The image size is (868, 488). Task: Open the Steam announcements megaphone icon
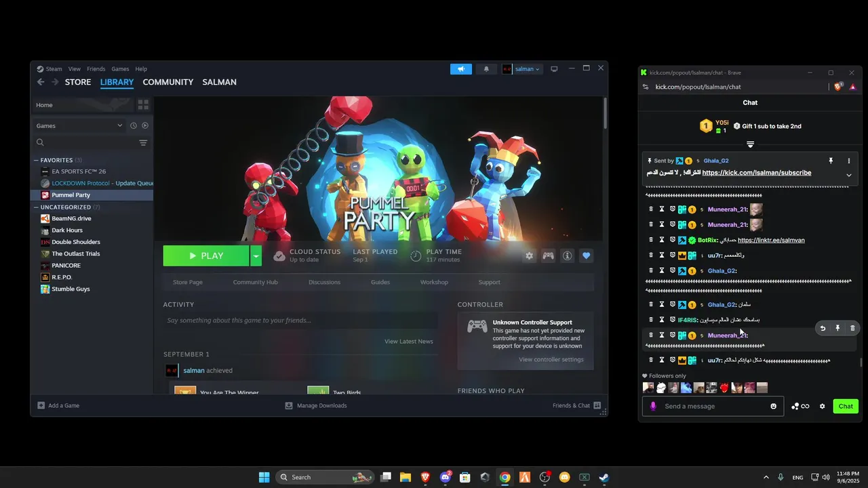coord(461,69)
